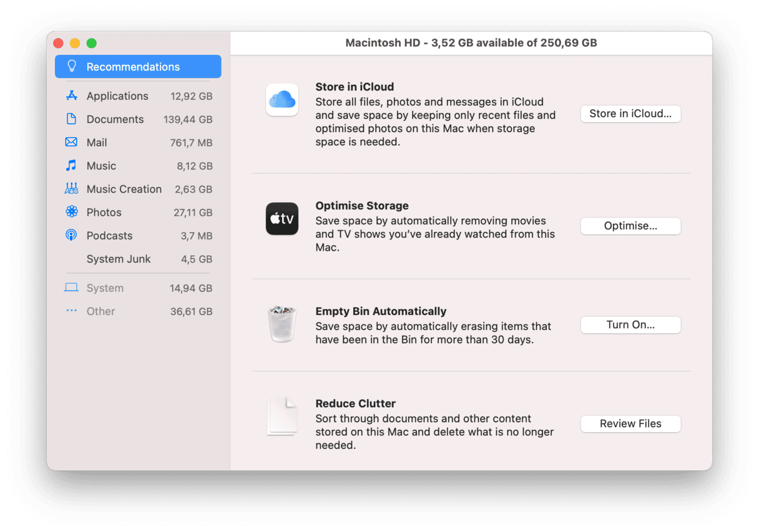Click the Photos flower icon
759x532 pixels.
point(71,211)
